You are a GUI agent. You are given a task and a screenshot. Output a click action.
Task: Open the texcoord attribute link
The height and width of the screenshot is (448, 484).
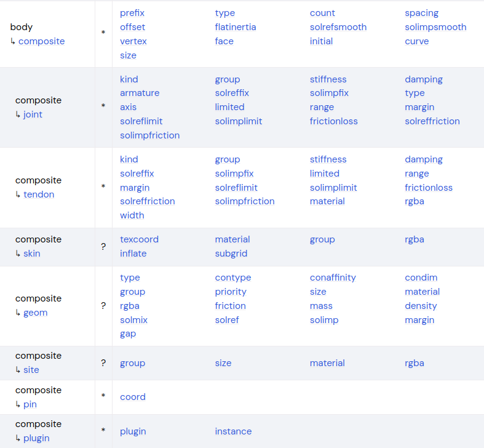[139, 239]
